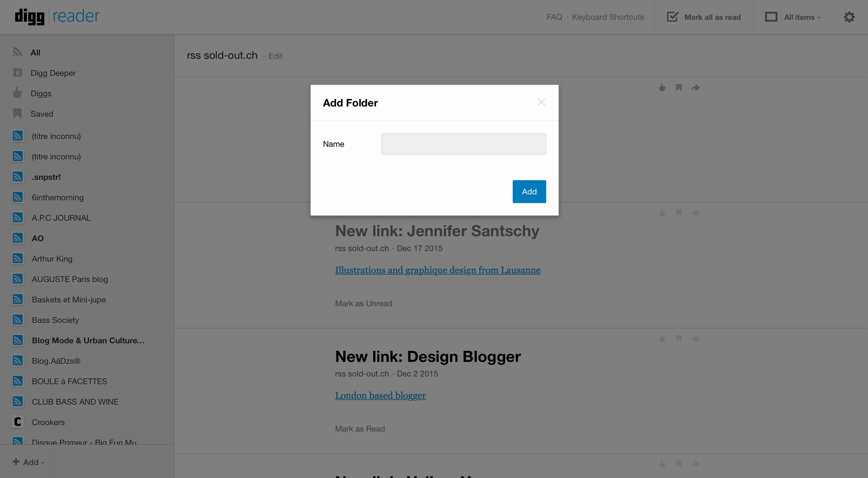The height and width of the screenshot is (478, 868).
Task: Open Blog Mode & Urban Culture feed
Action: pos(88,340)
